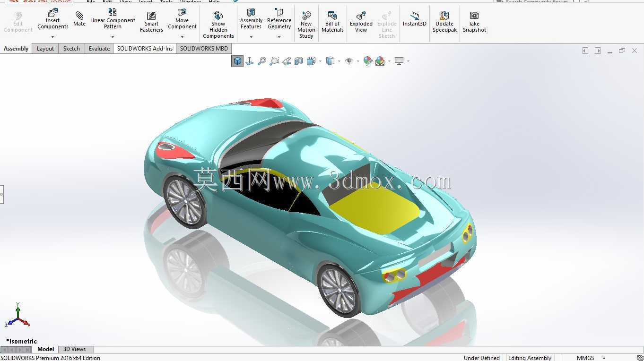The height and width of the screenshot is (361, 644).
Task: Click Show Hidden Components
Action: [218, 25]
